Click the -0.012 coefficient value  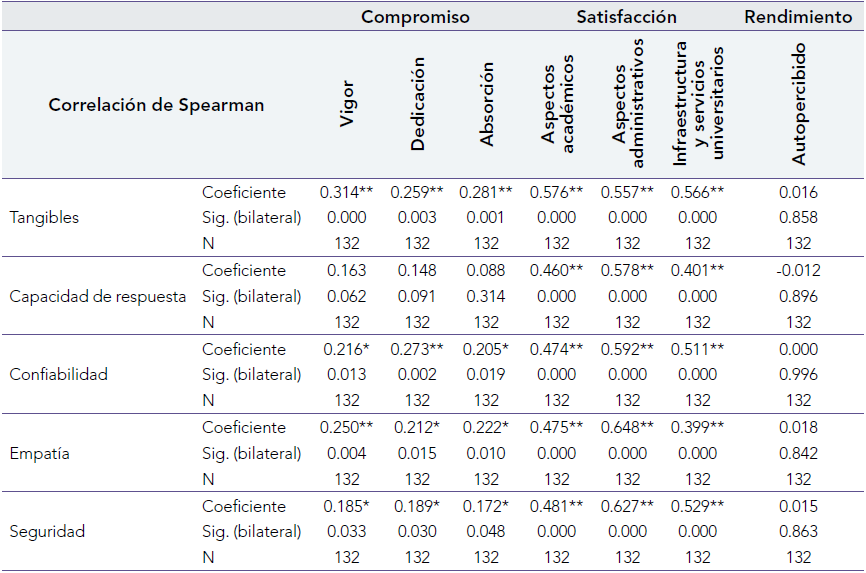click(x=798, y=270)
